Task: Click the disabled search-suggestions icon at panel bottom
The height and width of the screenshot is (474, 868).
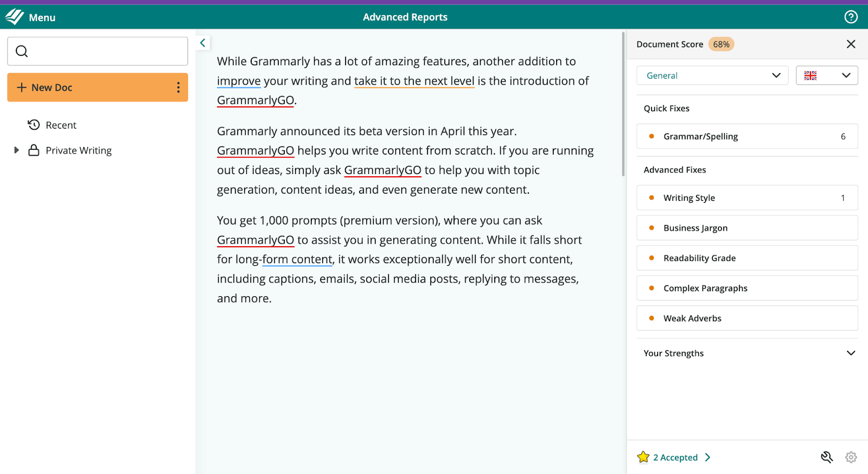Action: [x=826, y=457]
